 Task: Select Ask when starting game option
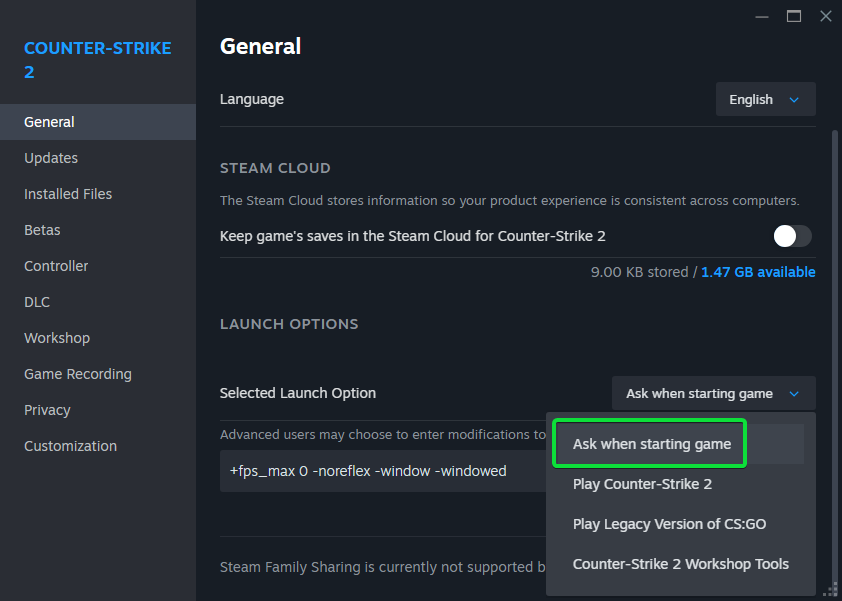652,444
